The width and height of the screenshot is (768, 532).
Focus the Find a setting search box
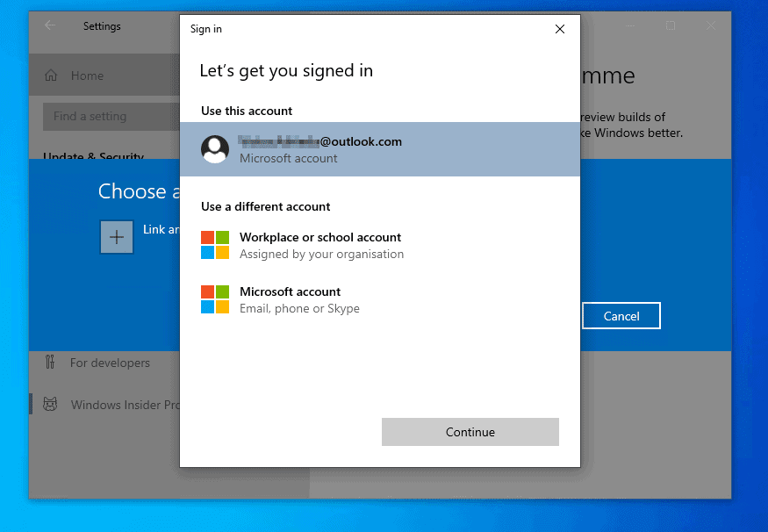[x=111, y=116]
